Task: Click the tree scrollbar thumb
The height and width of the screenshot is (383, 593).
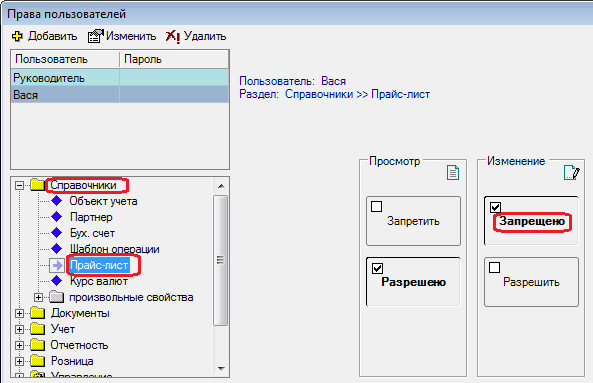Action: [221, 260]
